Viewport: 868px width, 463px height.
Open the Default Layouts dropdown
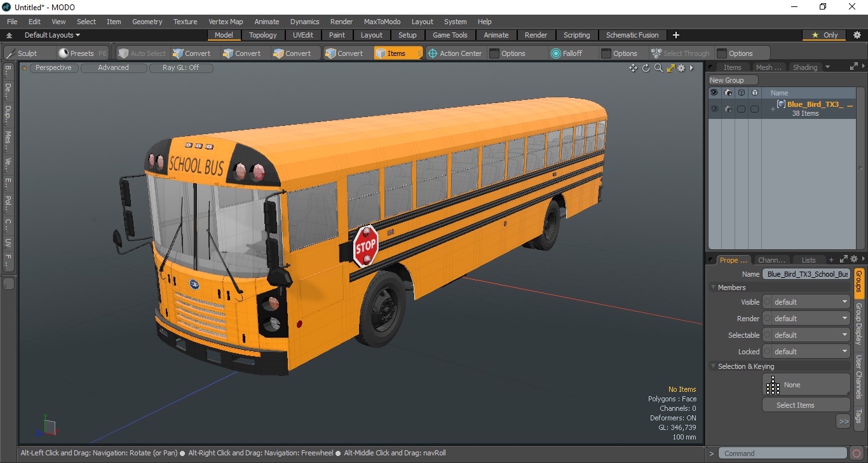click(52, 35)
